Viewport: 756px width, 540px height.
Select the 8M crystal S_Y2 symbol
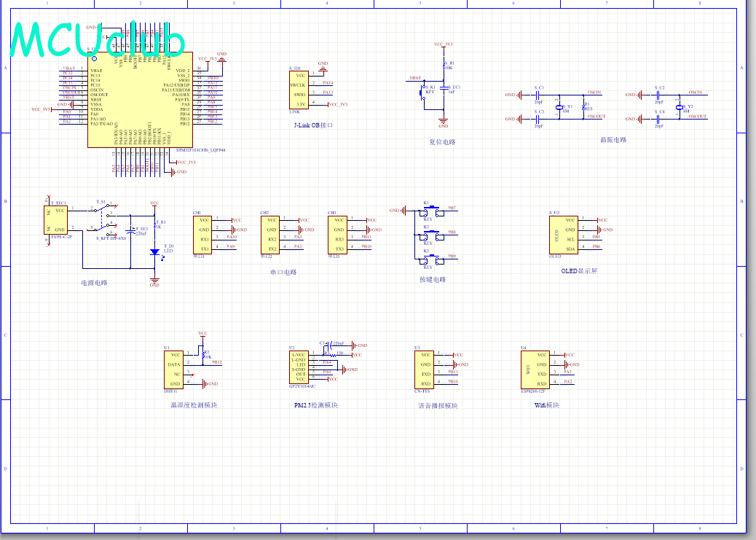[x=680, y=107]
